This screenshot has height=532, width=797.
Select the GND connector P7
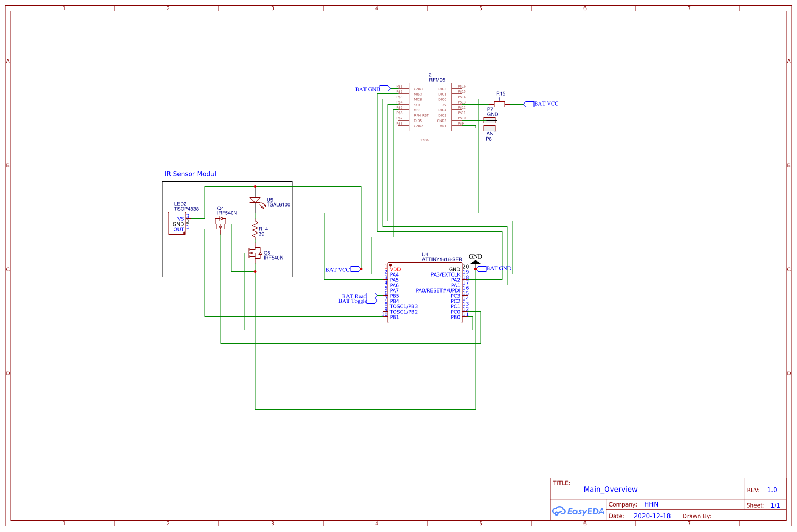[489, 121]
